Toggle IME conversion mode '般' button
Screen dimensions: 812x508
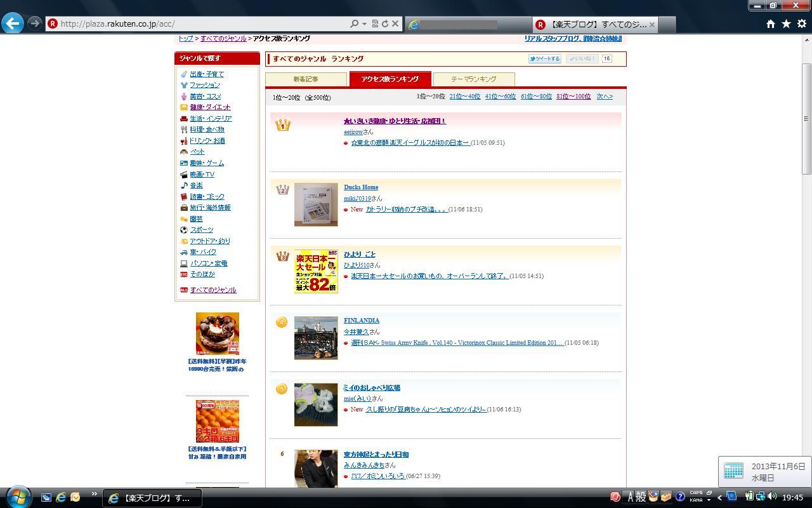[641, 497]
